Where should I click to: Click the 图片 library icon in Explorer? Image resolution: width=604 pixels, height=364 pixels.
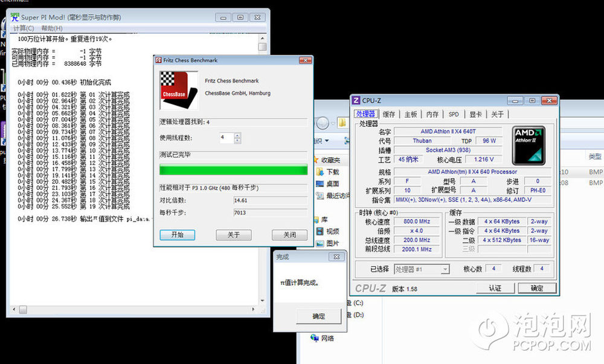320,243
